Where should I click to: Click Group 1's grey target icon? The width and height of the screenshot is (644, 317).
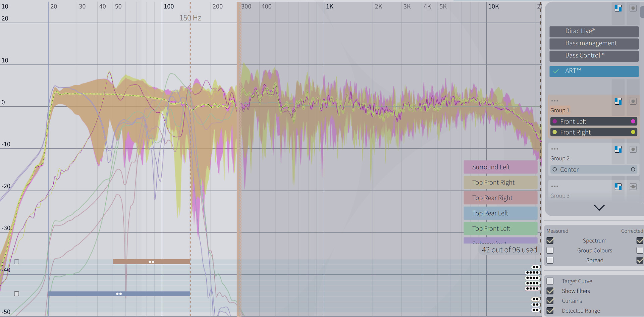click(633, 101)
